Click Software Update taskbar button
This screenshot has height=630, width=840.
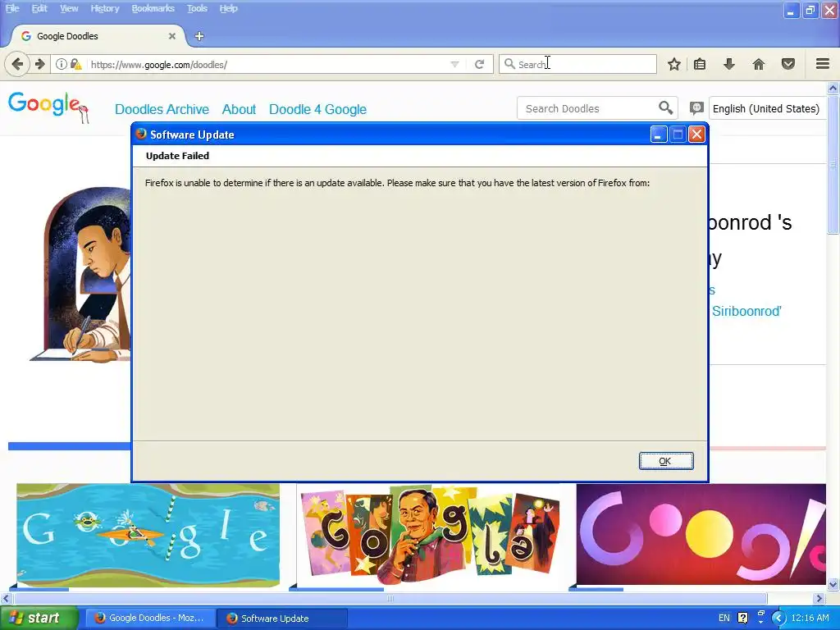[x=282, y=618]
